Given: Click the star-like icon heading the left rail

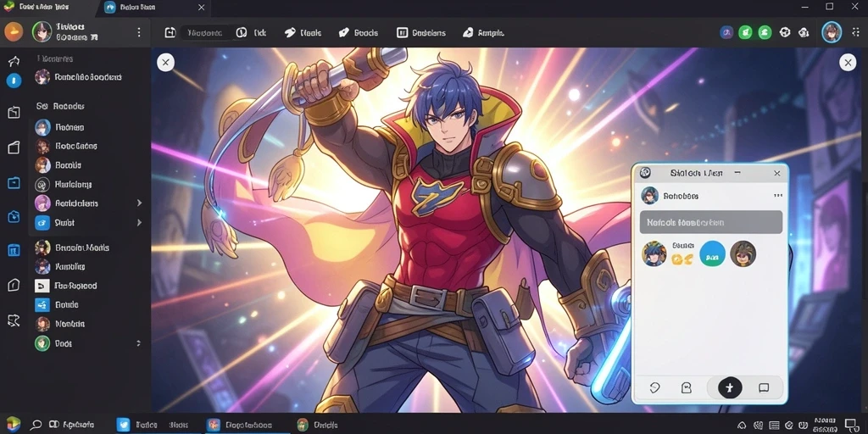Looking at the screenshot, I should click(x=14, y=60).
